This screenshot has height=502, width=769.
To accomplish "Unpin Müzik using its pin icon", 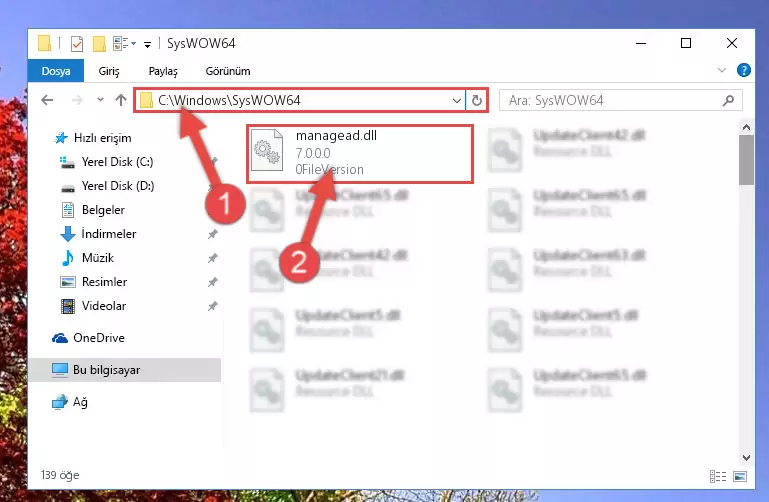I will pos(212,258).
